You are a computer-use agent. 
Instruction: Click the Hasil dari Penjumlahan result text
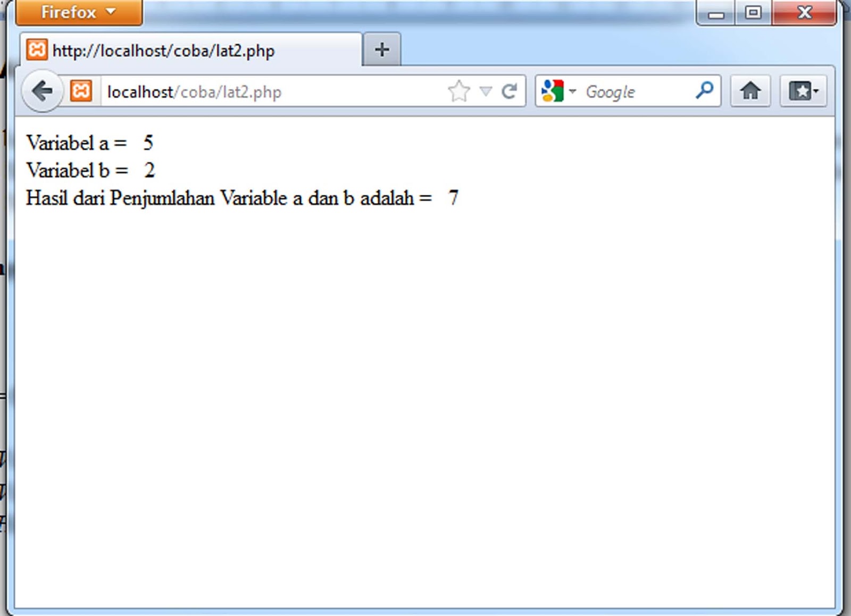click(x=242, y=197)
